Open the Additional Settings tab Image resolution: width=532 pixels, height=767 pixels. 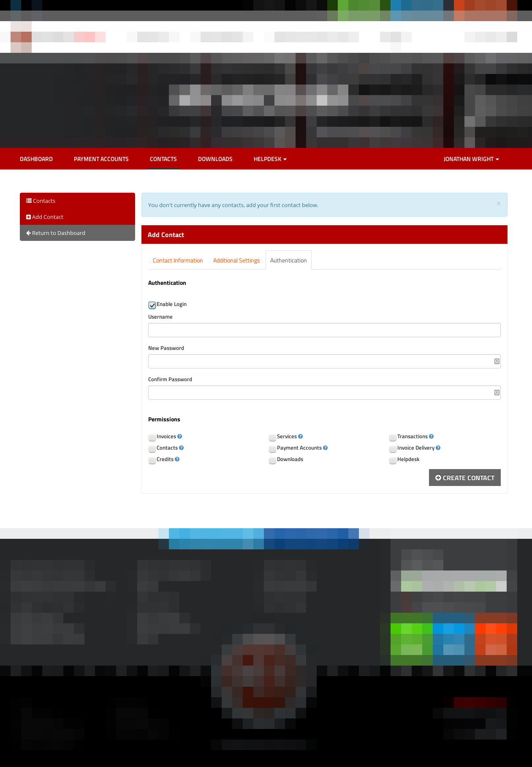(x=236, y=261)
